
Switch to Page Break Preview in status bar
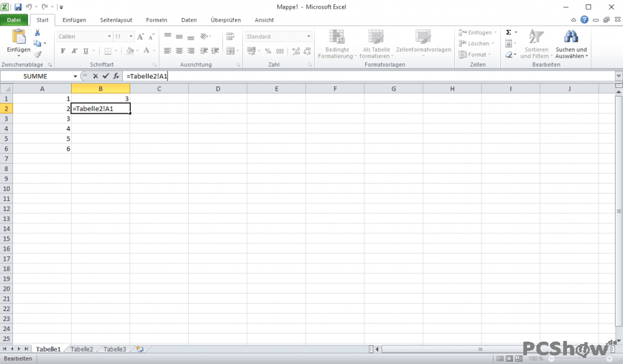point(518,358)
